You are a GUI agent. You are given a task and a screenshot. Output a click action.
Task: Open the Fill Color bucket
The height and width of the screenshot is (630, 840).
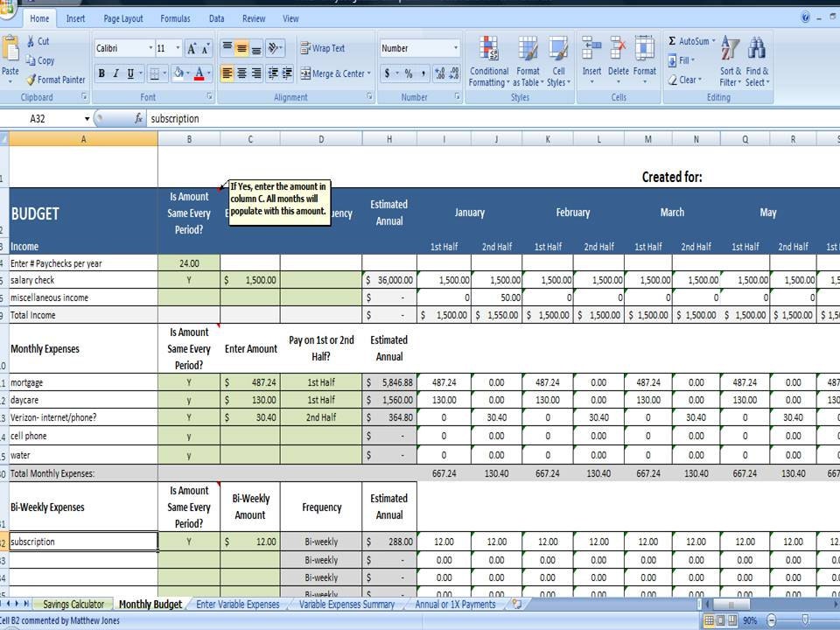(178, 73)
